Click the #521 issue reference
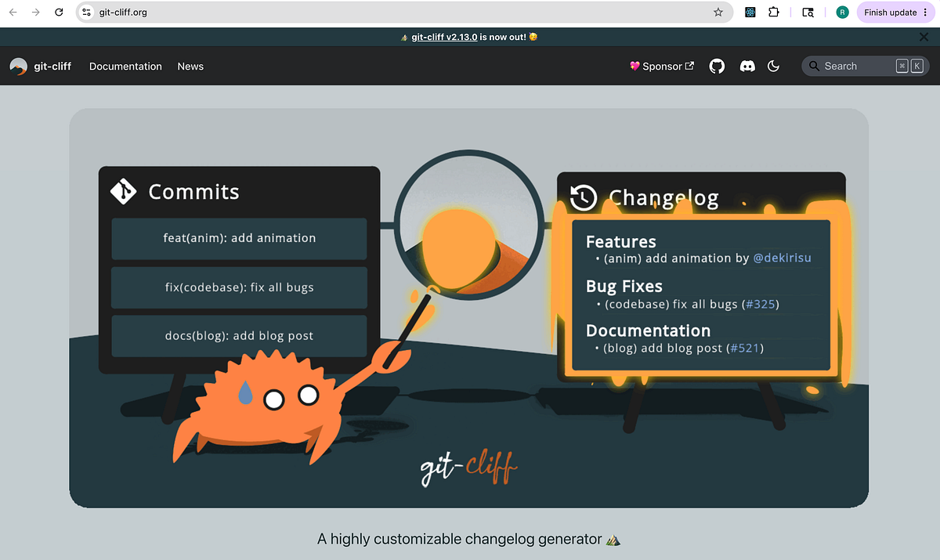 click(744, 348)
